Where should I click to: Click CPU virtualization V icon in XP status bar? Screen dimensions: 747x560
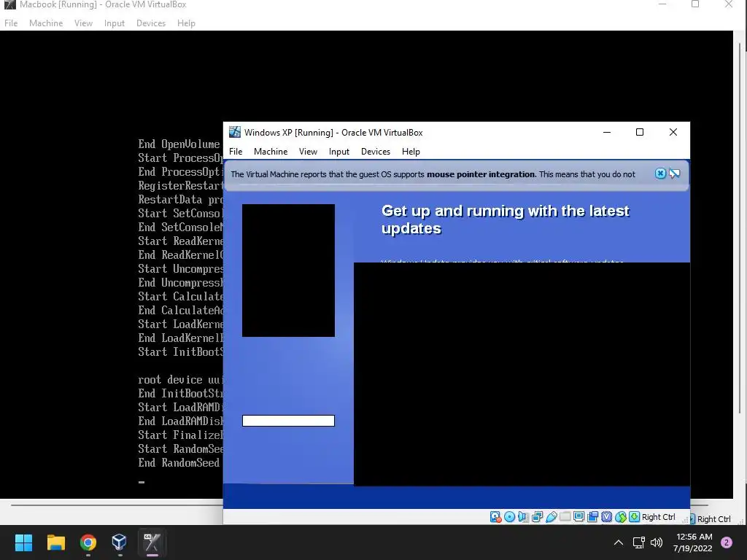tap(606, 517)
